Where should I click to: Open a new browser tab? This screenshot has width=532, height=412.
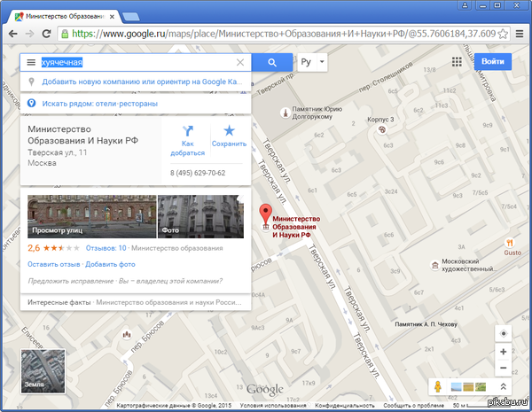(130, 17)
